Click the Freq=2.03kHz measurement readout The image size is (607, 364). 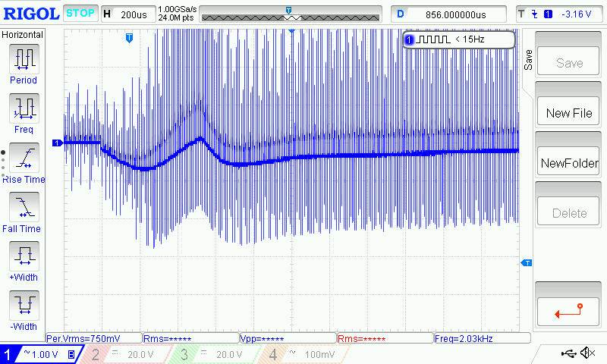pyautogui.click(x=476, y=338)
